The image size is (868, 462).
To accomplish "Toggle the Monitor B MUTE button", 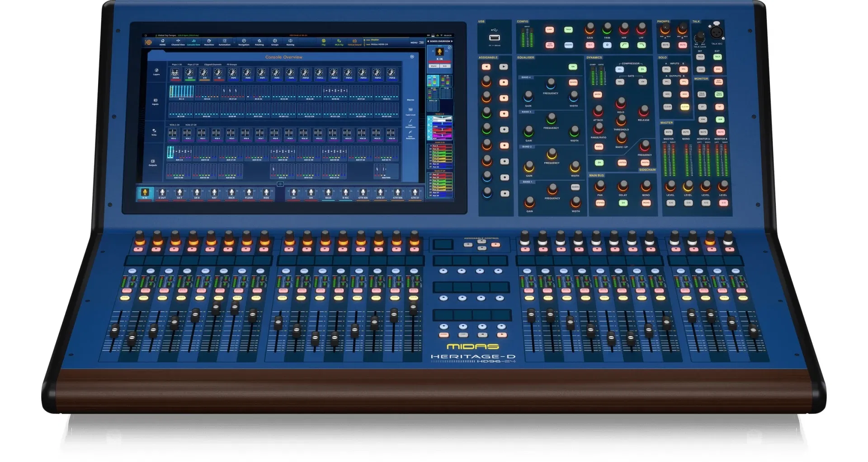I will point(721,132).
